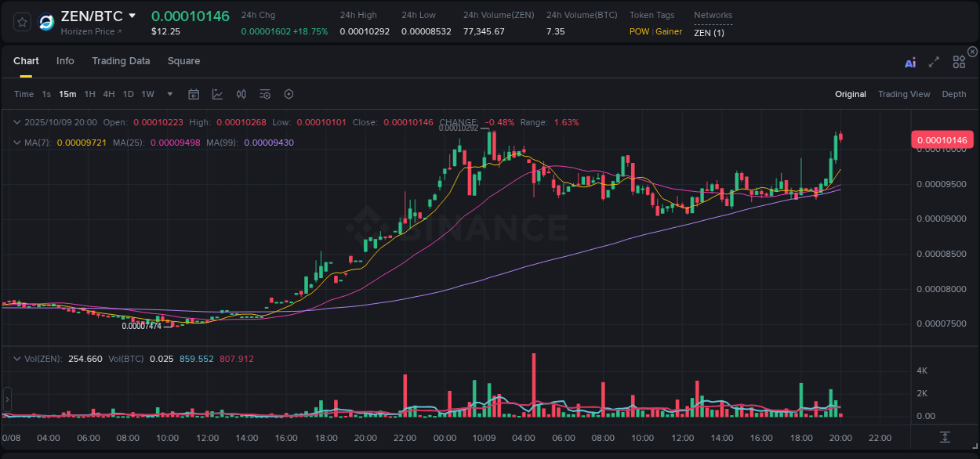The width and height of the screenshot is (980, 459).
Task: Open chart settings via hexagon icon
Action: 289,94
